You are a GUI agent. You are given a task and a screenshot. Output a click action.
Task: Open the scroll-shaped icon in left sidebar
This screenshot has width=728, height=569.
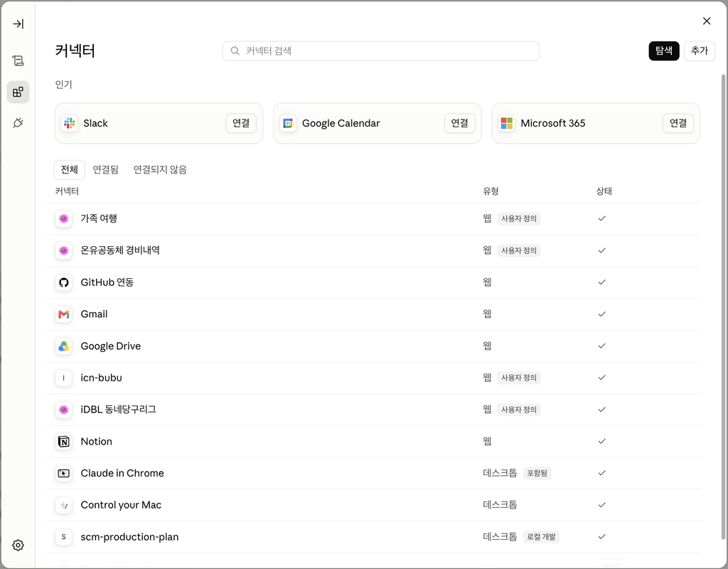coord(18,60)
